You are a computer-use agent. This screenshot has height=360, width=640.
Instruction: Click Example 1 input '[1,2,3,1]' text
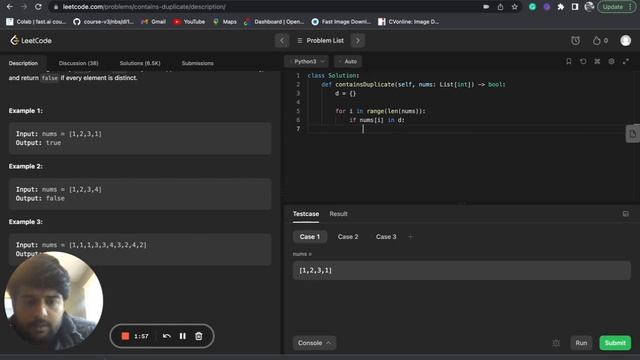[85, 134]
